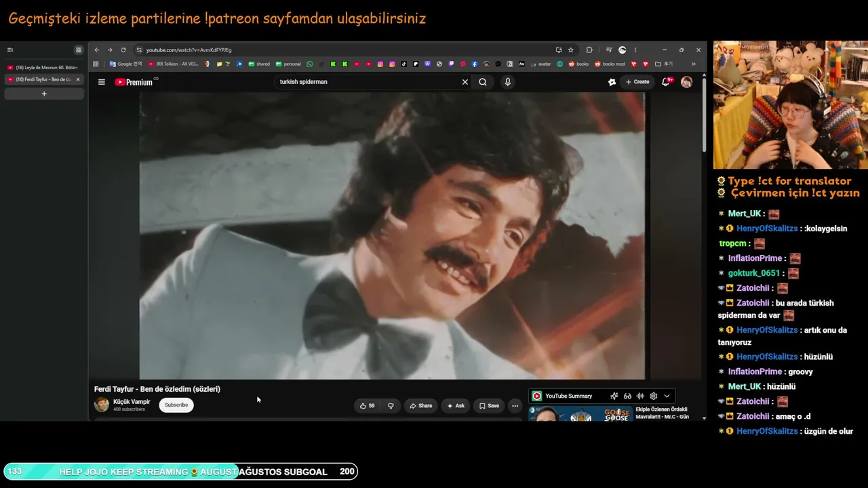Open the bookmarks bar apps grid
The width and height of the screenshot is (868, 488).
pyautogui.click(x=96, y=64)
